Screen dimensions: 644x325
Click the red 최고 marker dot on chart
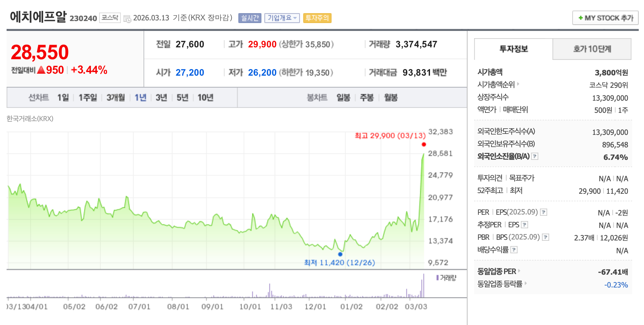click(x=424, y=144)
